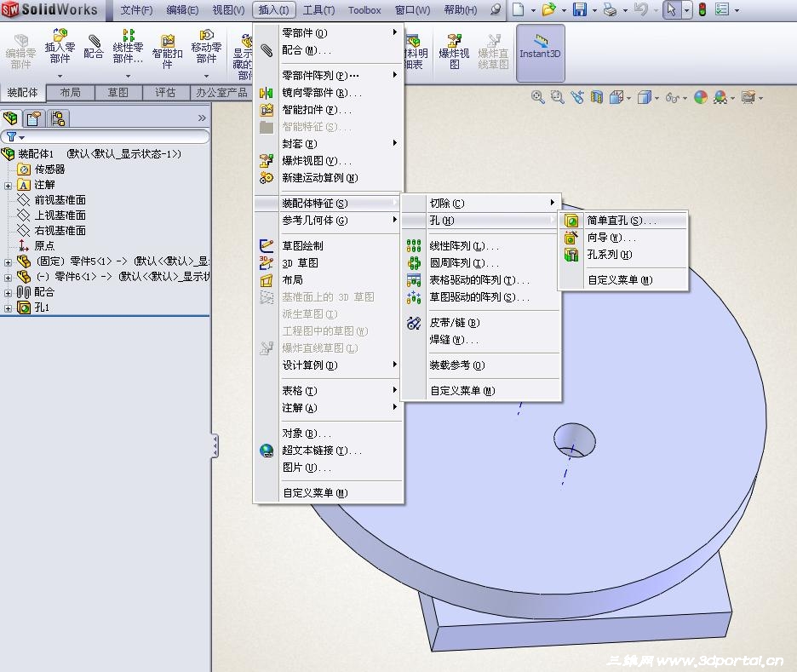This screenshot has width=797, height=672.
Task: Expand the 孔1 tree node
Action: (x=8, y=308)
